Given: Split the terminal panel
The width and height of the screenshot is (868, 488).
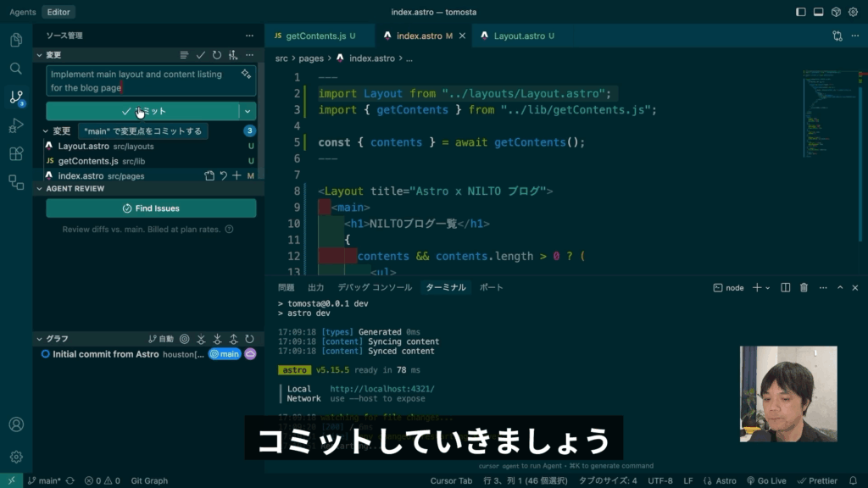Looking at the screenshot, I should [786, 288].
